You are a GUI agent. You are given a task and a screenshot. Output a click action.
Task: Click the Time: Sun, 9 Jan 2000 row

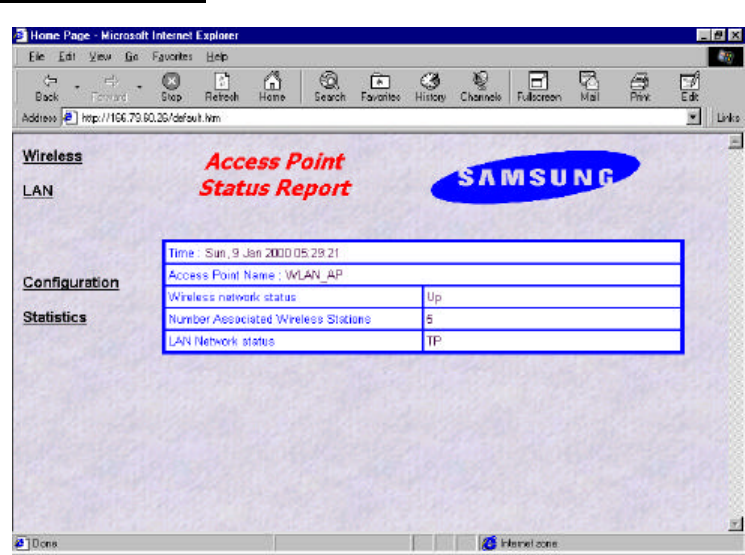pos(423,253)
